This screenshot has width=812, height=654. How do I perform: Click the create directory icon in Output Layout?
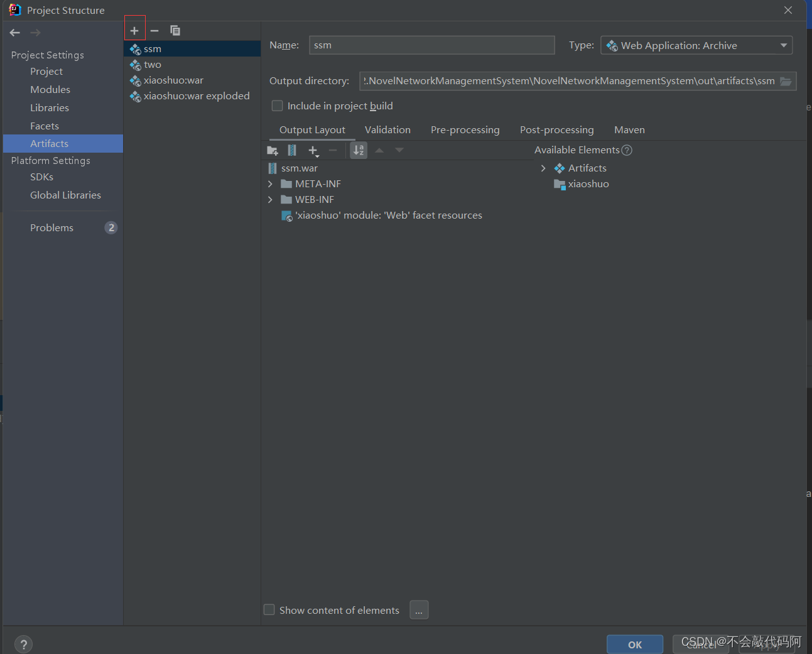[x=273, y=151]
